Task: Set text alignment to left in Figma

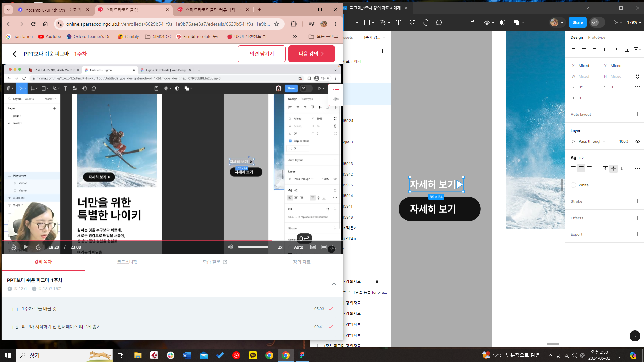Action: point(573,168)
